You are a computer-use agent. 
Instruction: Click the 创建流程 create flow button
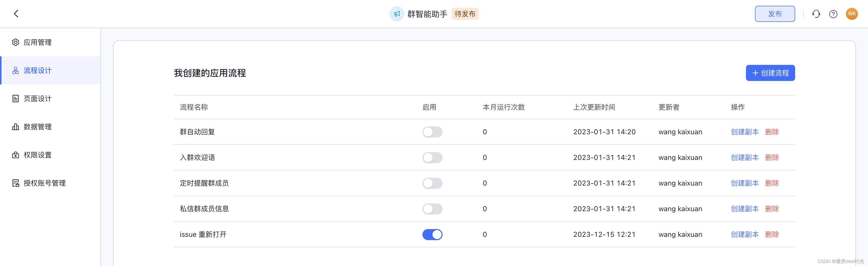coord(770,73)
